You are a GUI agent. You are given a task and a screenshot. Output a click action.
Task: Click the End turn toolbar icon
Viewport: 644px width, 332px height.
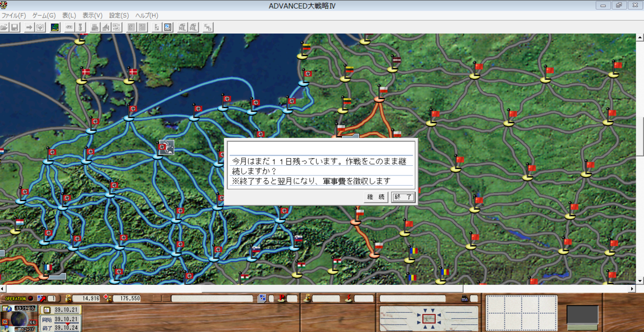pyautogui.click(x=208, y=27)
